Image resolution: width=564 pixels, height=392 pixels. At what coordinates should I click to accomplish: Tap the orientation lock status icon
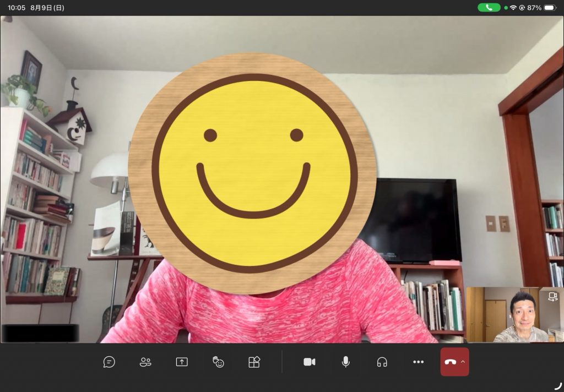522,8
